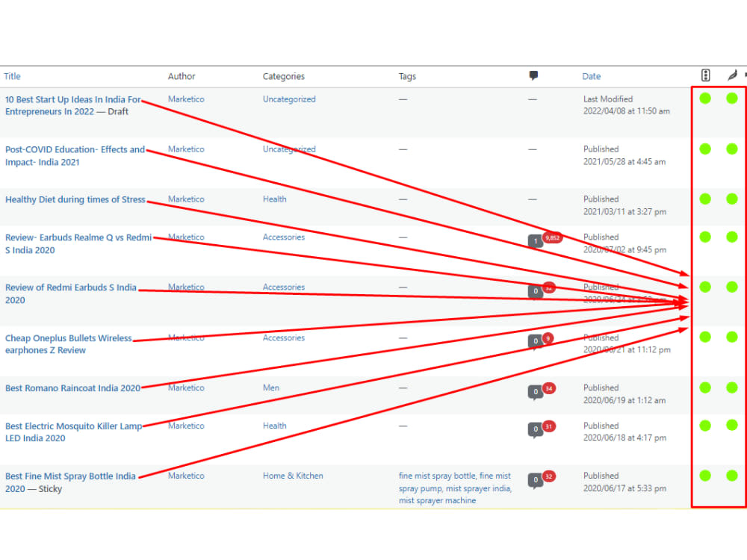Click SEO score dot for Oneplus Bullets post
This screenshot has width=747, height=560.
[705, 337]
